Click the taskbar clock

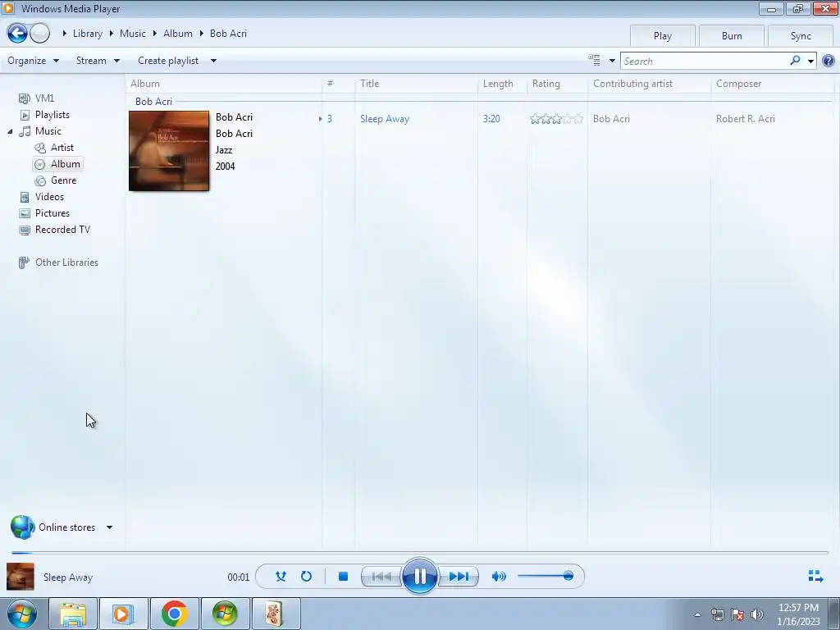tap(798, 614)
